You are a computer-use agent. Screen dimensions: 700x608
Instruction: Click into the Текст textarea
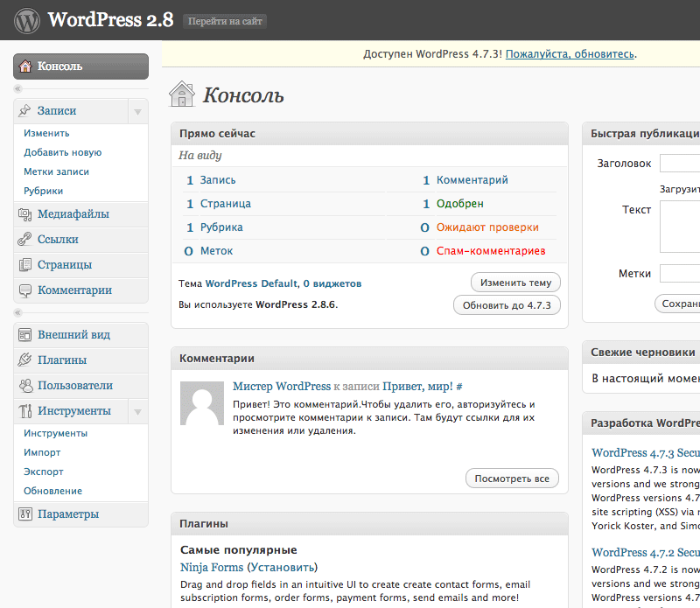coord(680,227)
